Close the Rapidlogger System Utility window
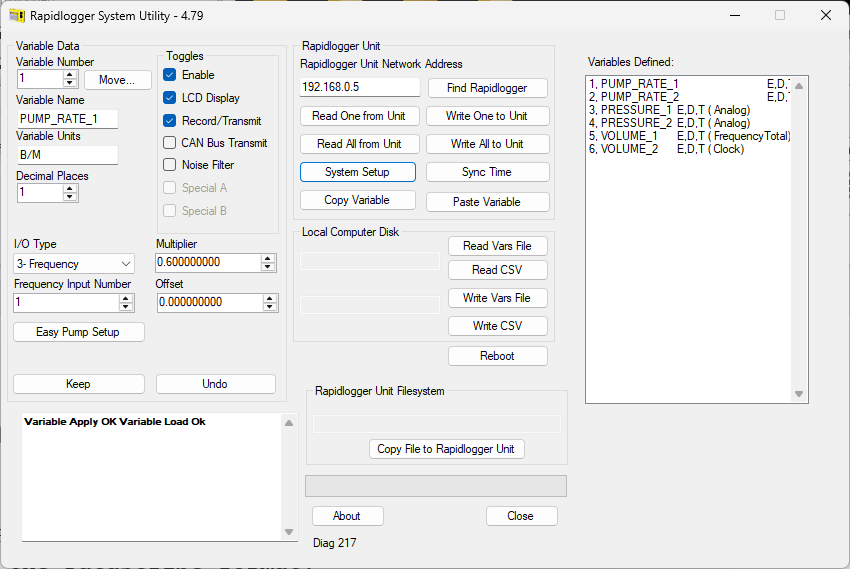 826,15
